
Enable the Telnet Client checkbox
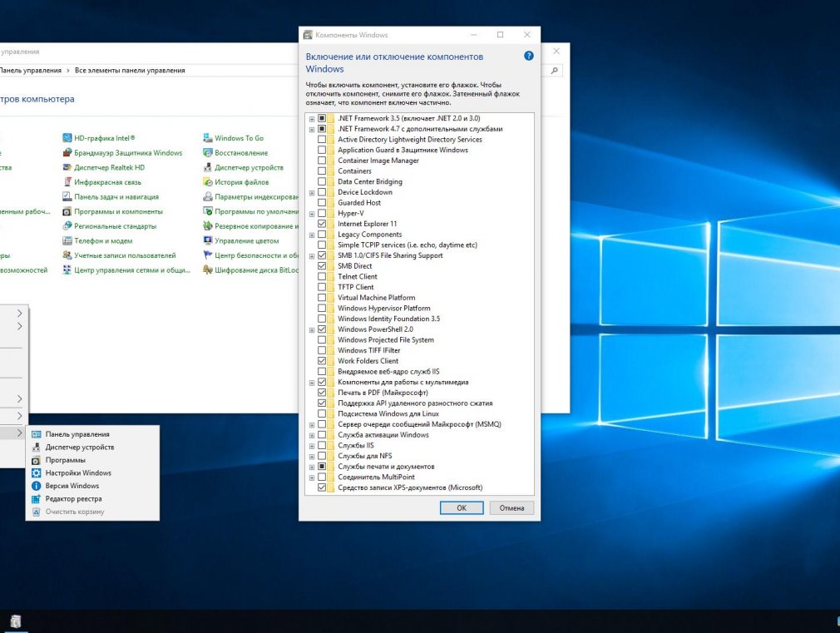pos(321,276)
